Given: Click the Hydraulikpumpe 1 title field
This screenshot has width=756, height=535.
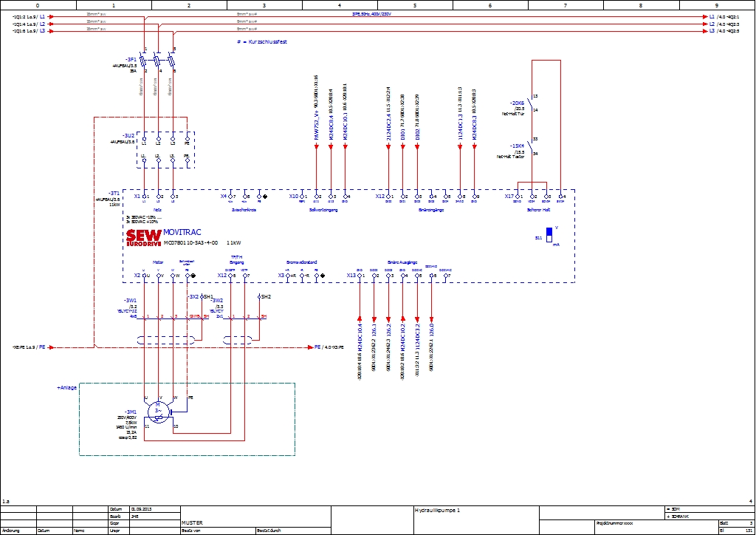Looking at the screenshot, I should click(438, 510).
